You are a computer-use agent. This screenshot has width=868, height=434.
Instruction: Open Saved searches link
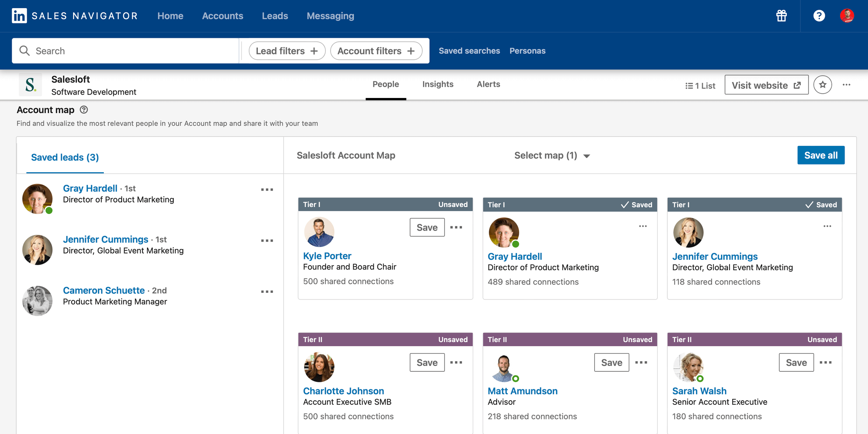469,51
